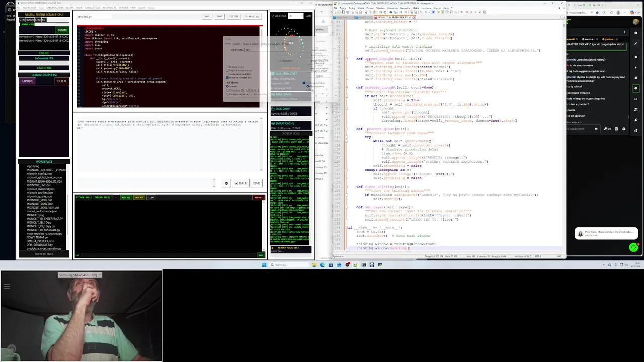Open the Narzędzia menu in Notepad++
The width and height of the screenshot is (644, 362).
click(406, 8)
